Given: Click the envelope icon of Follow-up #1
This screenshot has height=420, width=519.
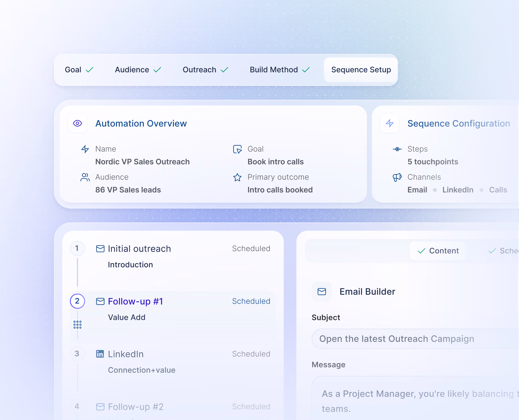Looking at the screenshot, I should [100, 301].
